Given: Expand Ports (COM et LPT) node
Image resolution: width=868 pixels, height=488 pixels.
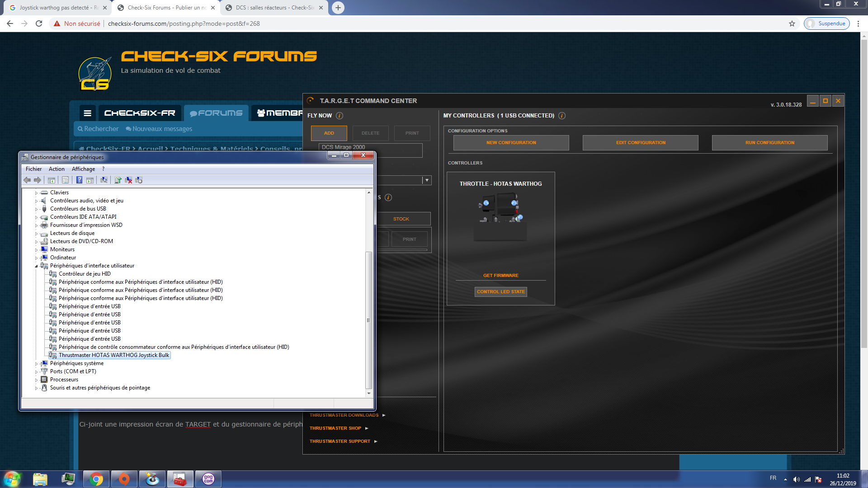Looking at the screenshot, I should [x=36, y=372].
